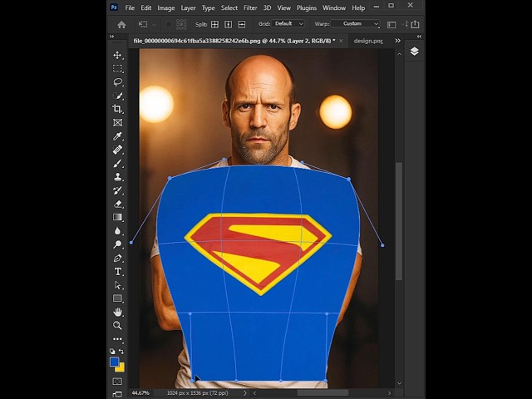The image size is (532, 399).
Task: Show hidden document tabs with chevrons
Action: tap(397, 41)
